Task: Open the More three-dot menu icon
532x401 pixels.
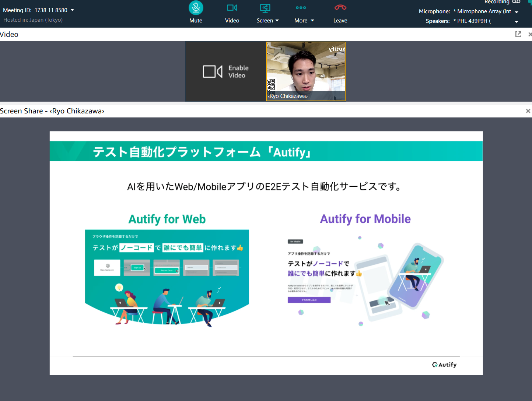Action: pos(301,8)
